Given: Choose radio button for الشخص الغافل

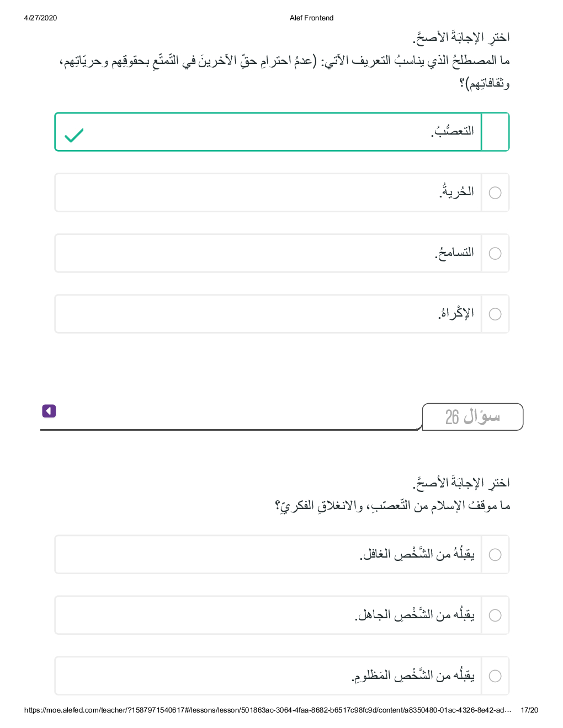Looking at the screenshot, I should tap(495, 554).
